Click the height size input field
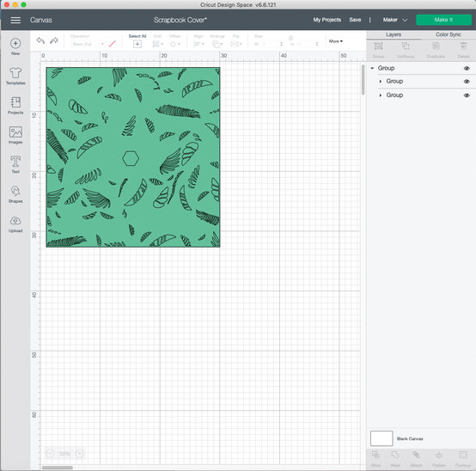This screenshot has width=476, height=471. [x=304, y=44]
